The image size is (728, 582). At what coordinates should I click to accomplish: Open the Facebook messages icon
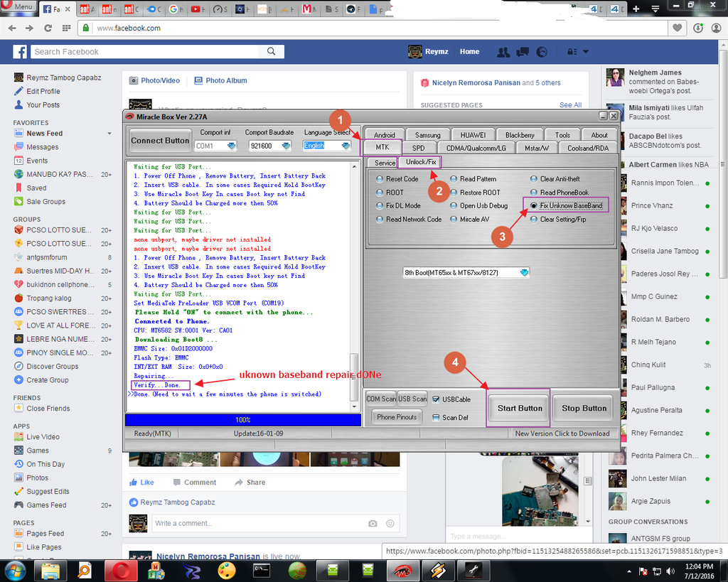pyautogui.click(x=523, y=52)
